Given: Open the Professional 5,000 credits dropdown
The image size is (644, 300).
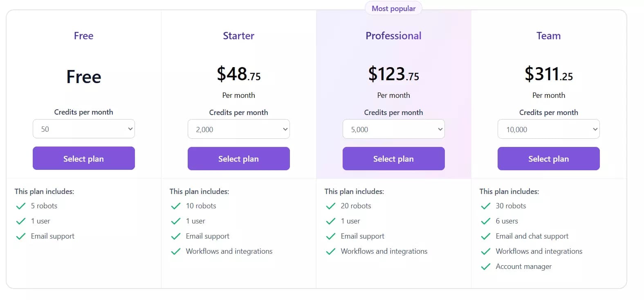Looking at the screenshot, I should pos(393,129).
